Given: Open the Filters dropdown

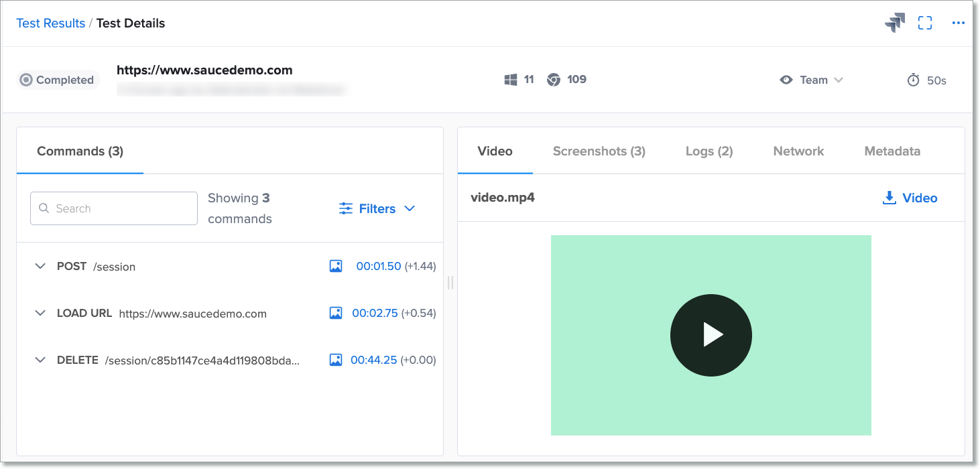Looking at the screenshot, I should 377,208.
